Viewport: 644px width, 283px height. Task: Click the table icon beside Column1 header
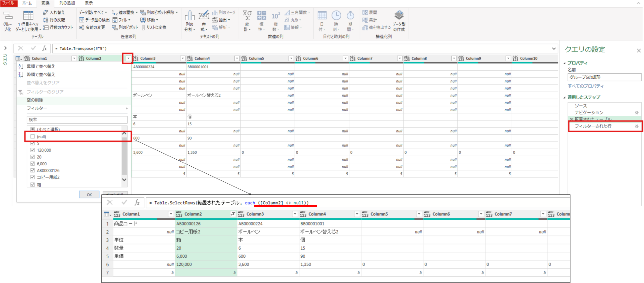19,59
